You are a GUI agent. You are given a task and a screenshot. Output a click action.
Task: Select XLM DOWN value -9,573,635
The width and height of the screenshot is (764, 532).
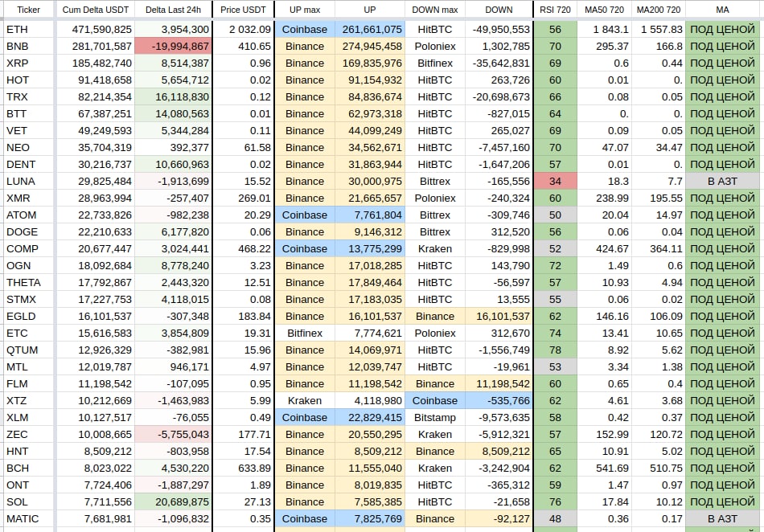(499, 418)
